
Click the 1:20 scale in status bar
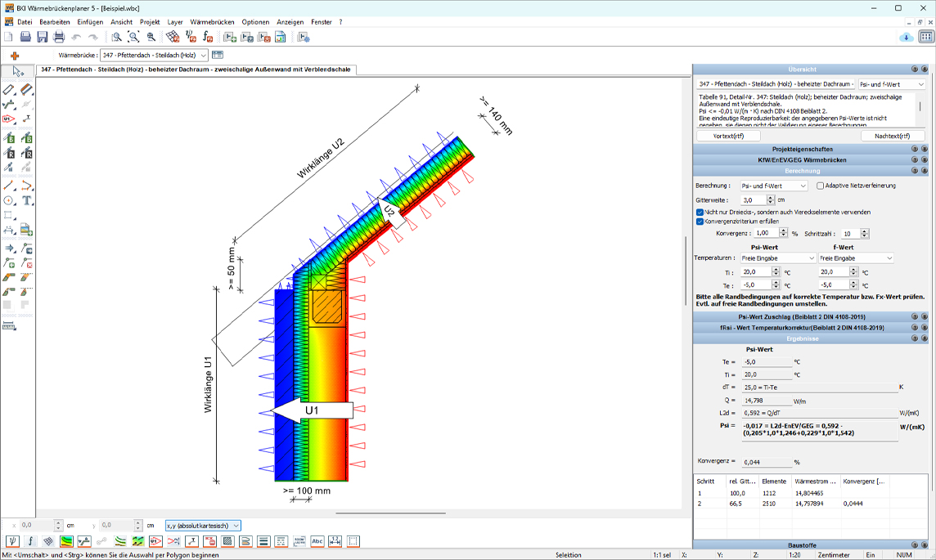click(795, 555)
